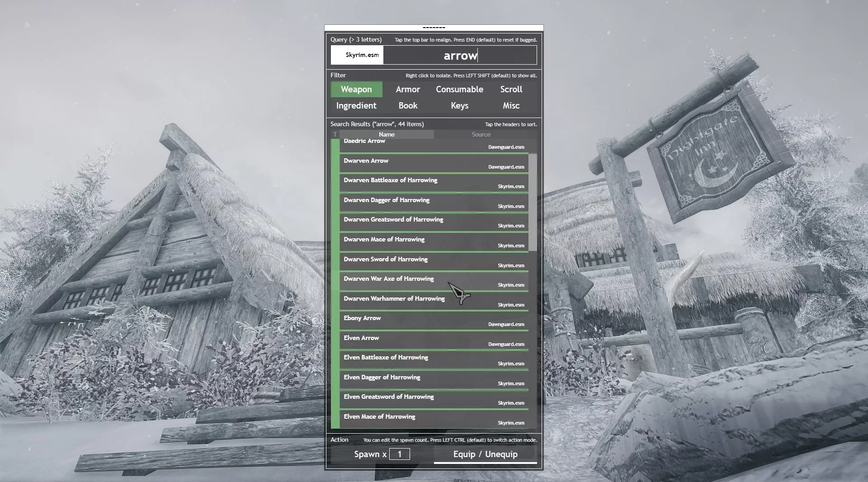Screen dimensions: 868x482
Task: Choose Elven Dagger of Harrowing
Action: pos(434,380)
